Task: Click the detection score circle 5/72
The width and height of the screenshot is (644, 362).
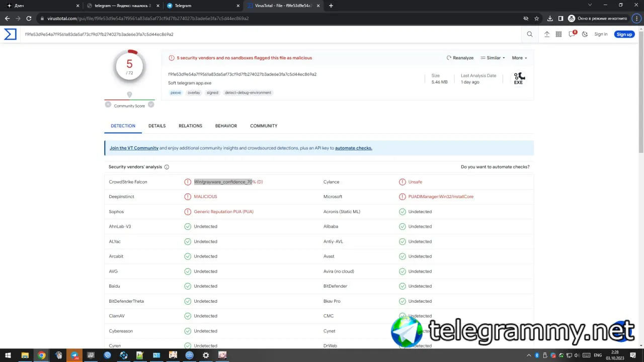Action: [x=129, y=66]
